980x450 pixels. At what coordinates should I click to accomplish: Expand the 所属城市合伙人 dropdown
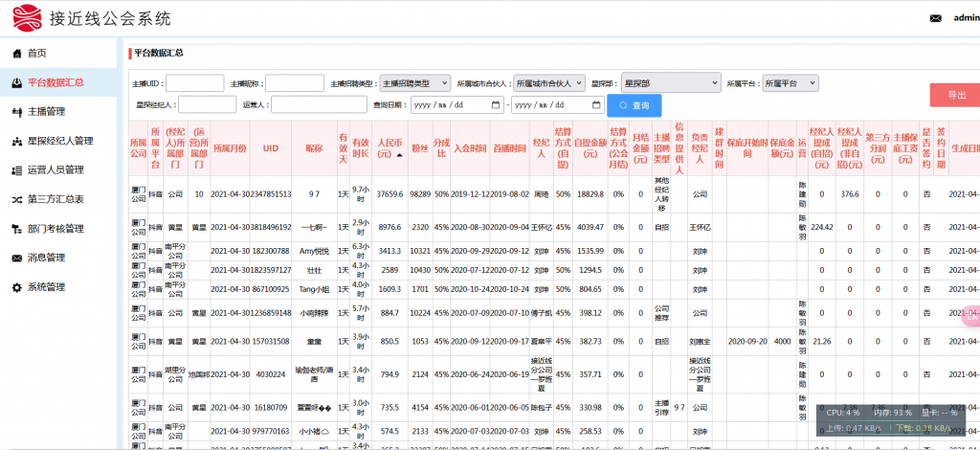549,82
